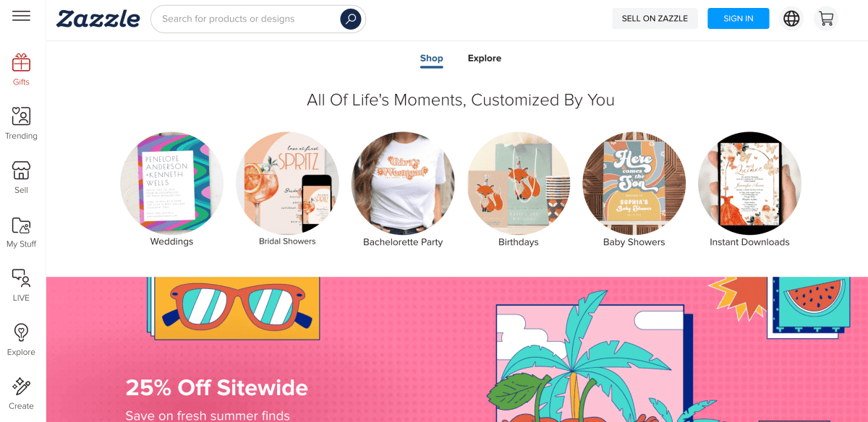Click the SELL ON ZAZZLE button
This screenshot has height=422, width=868.
(655, 19)
